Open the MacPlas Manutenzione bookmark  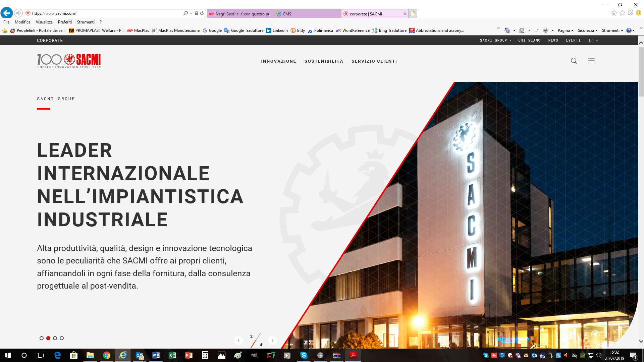[x=176, y=31]
